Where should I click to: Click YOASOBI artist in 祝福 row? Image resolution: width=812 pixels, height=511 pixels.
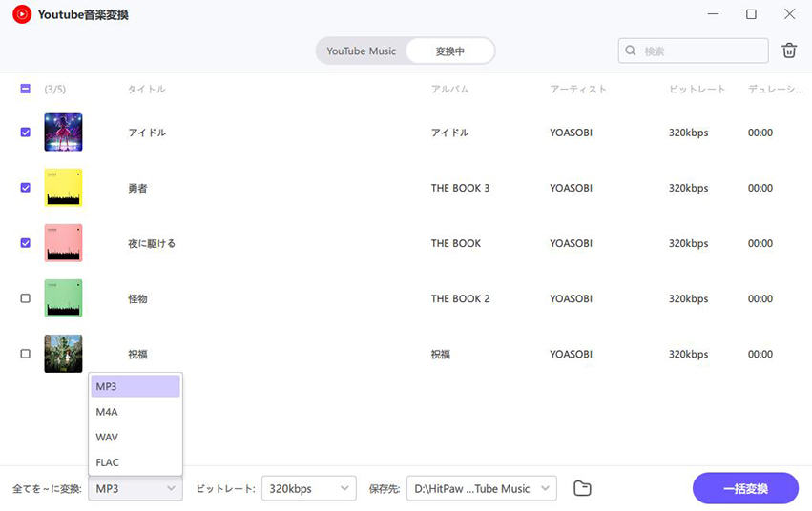pos(571,355)
